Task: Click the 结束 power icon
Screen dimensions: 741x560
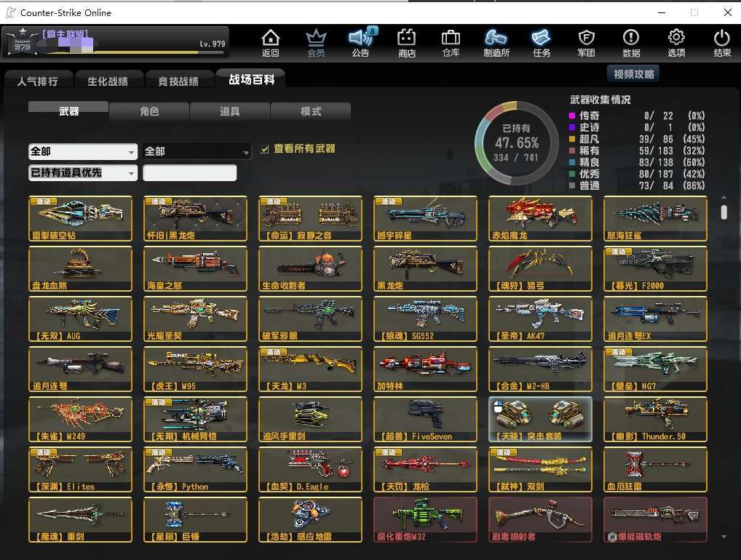Action: click(721, 42)
